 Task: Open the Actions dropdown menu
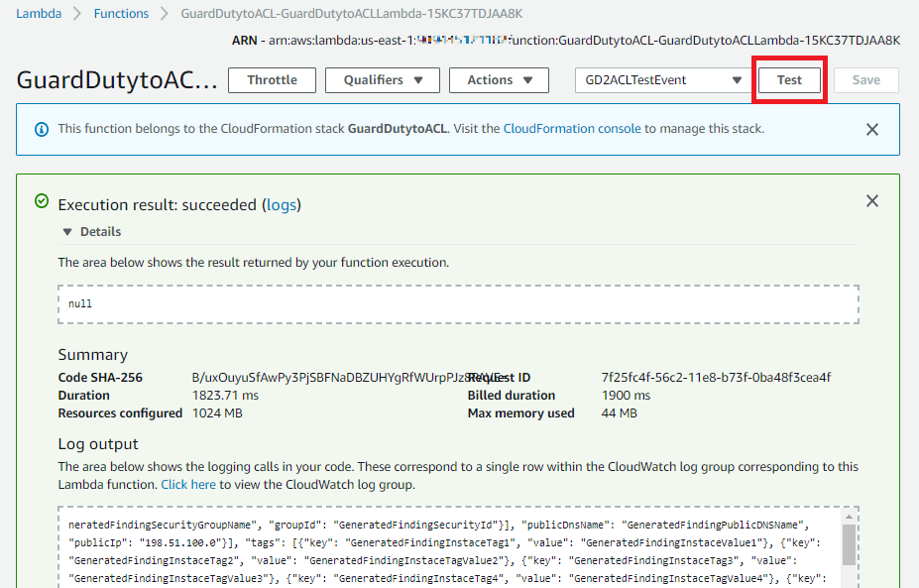tap(499, 80)
